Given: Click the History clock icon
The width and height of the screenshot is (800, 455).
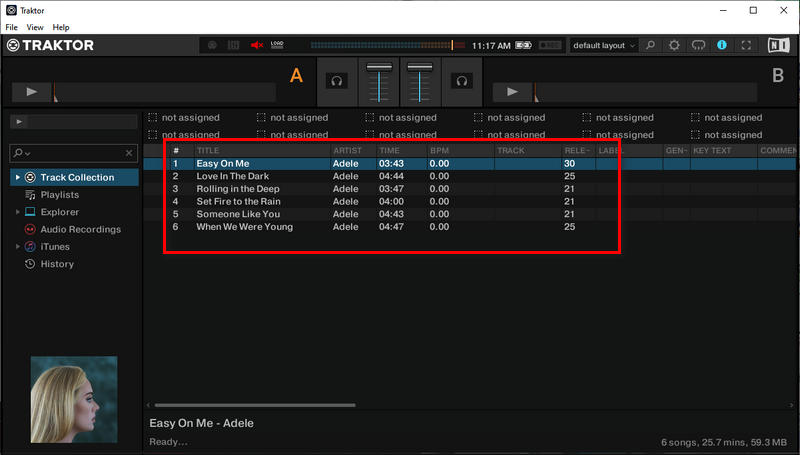Looking at the screenshot, I should 30,264.
